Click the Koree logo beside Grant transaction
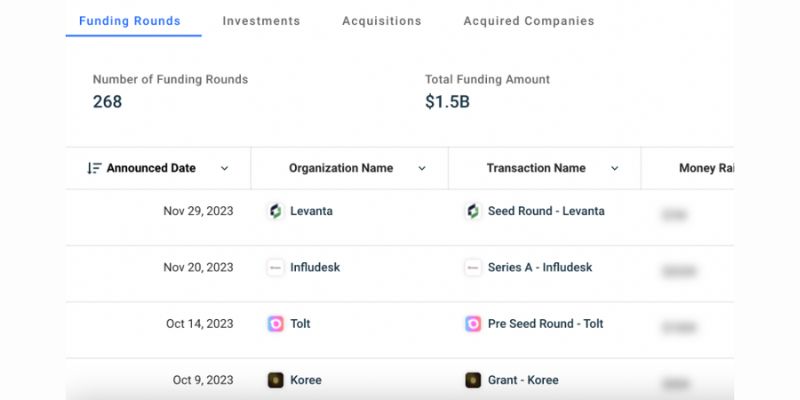Screen dimensions: 800x400 click(473, 380)
